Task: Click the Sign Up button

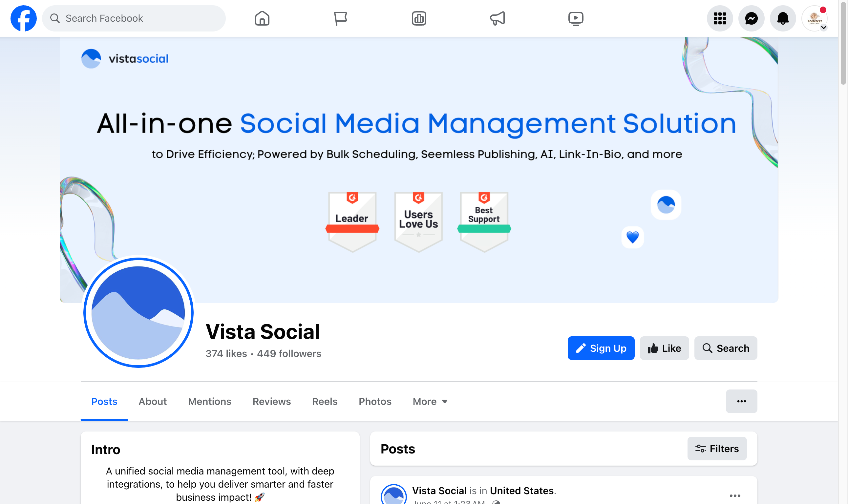Action: pos(601,348)
